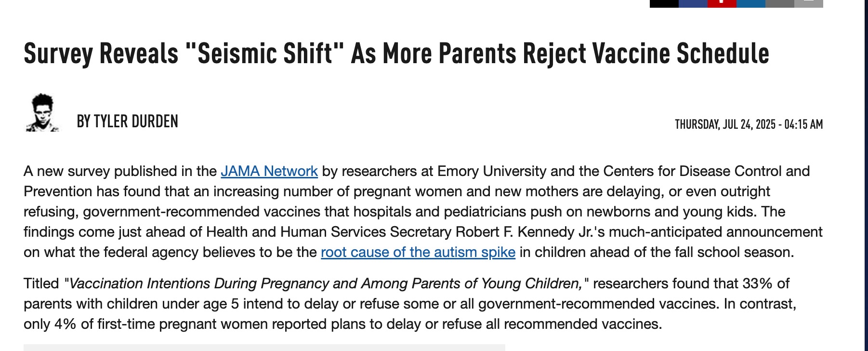Viewport: 868px width, 351px height.
Task: Follow the root cause of the autism spike link
Action: [418, 252]
